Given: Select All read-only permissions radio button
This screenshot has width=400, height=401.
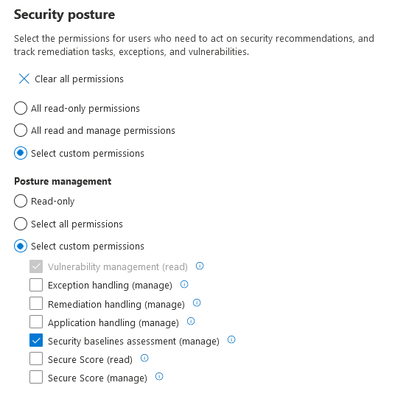Looking at the screenshot, I should [x=20, y=108].
